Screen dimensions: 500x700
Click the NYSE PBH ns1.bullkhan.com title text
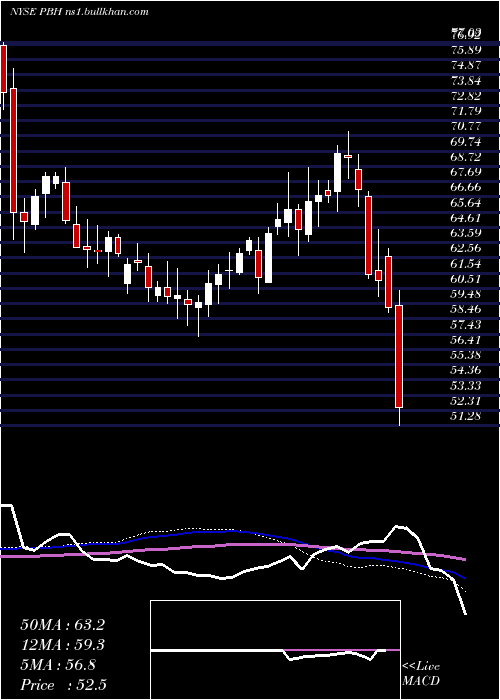[79, 12]
